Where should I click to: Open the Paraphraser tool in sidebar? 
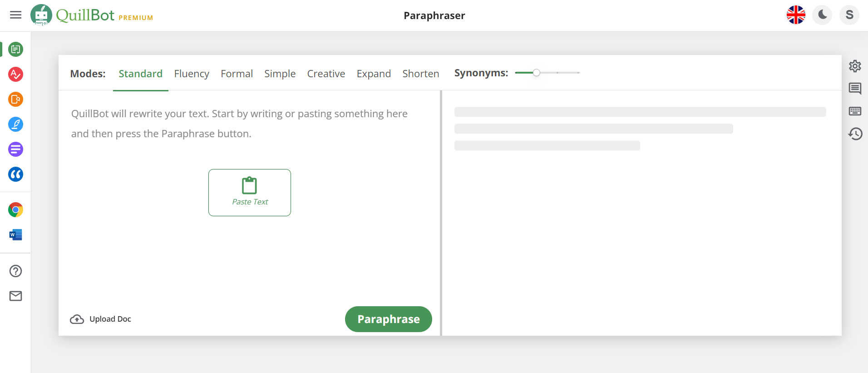15,49
